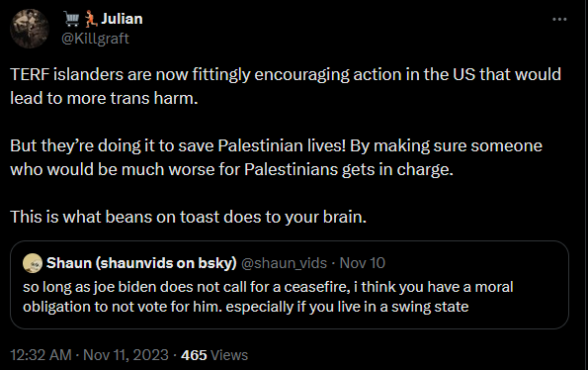Click the quoted post card's bottom border area
Viewport: 588px width, 370px height.
[x=290, y=328]
